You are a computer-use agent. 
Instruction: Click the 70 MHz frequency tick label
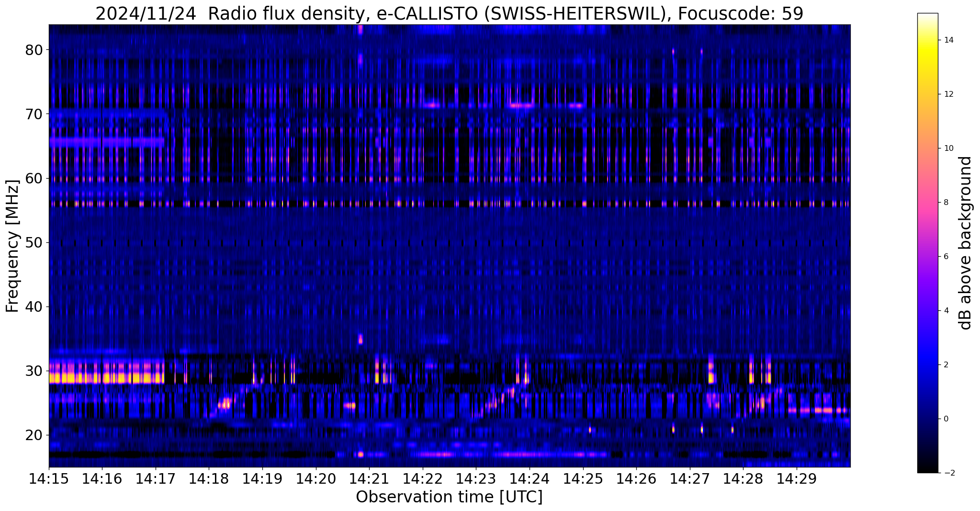coord(34,114)
